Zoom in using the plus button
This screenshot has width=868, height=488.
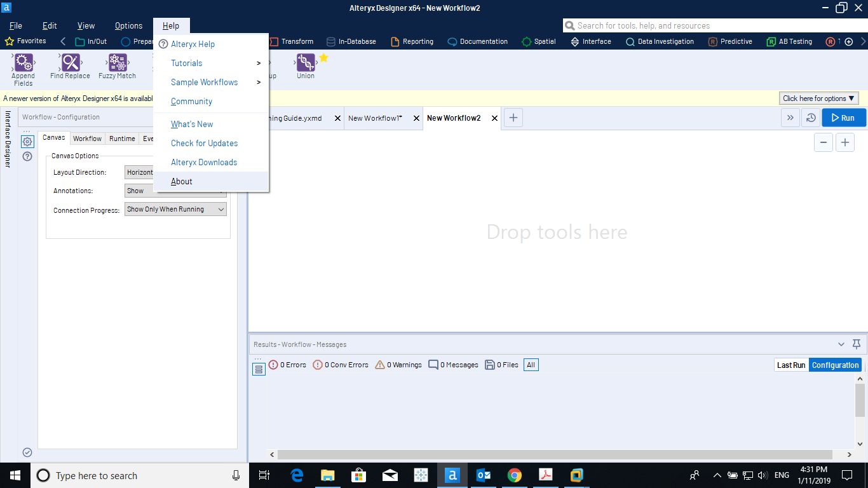click(845, 142)
